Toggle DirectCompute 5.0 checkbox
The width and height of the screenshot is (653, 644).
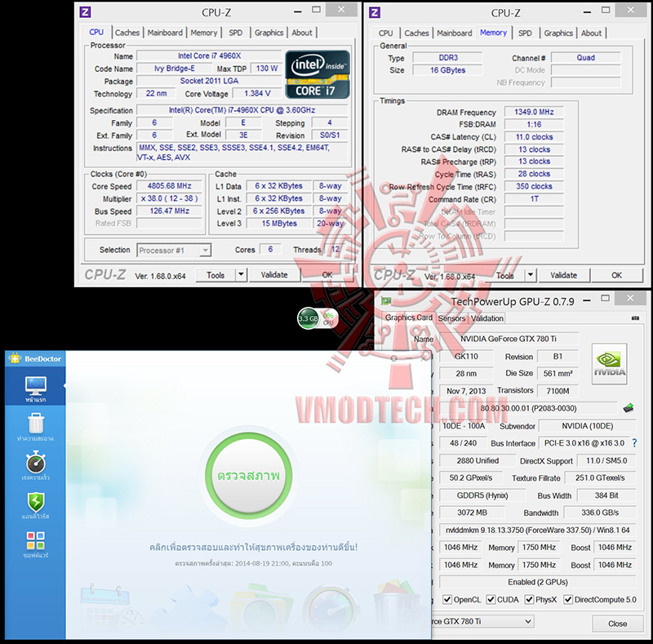[568, 599]
